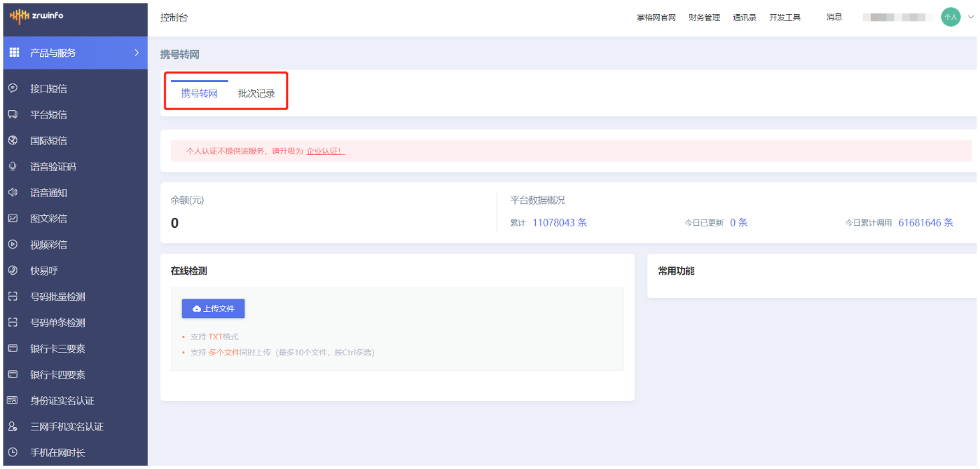Click the 累计 11078043 条 statistic
Viewport: 980px width, 469px height.
coord(548,222)
